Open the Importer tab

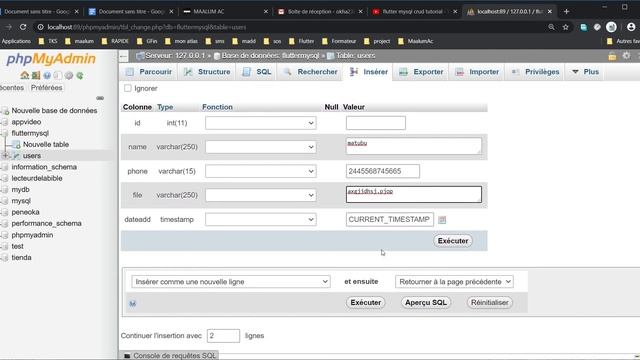pos(477,72)
